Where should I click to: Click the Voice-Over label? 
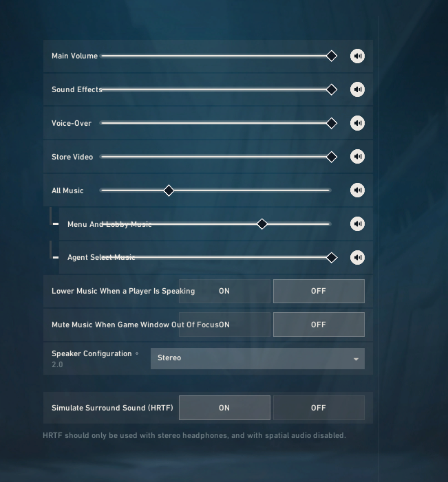coord(72,123)
